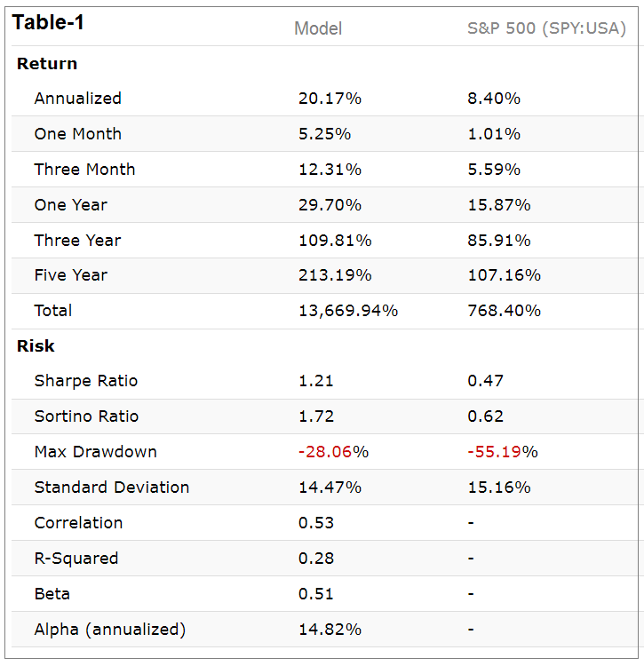Click the red -55.19% S&P drawdown value

[503, 452]
